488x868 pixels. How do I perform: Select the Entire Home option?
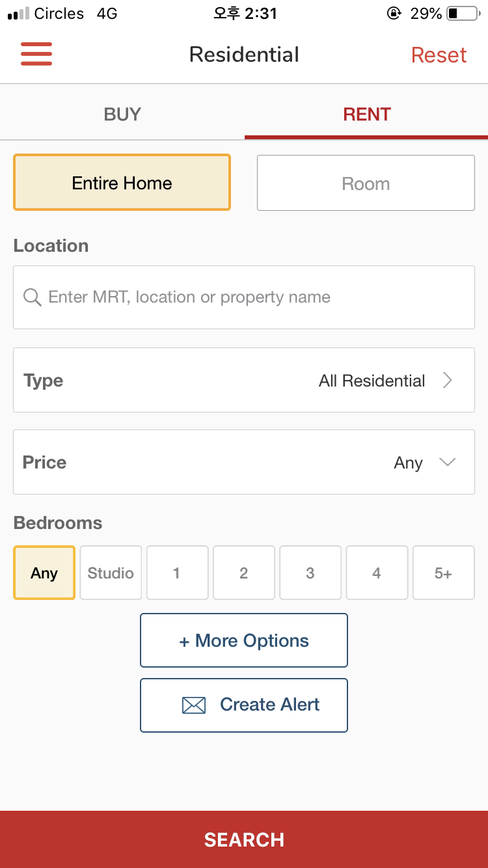pos(122,182)
